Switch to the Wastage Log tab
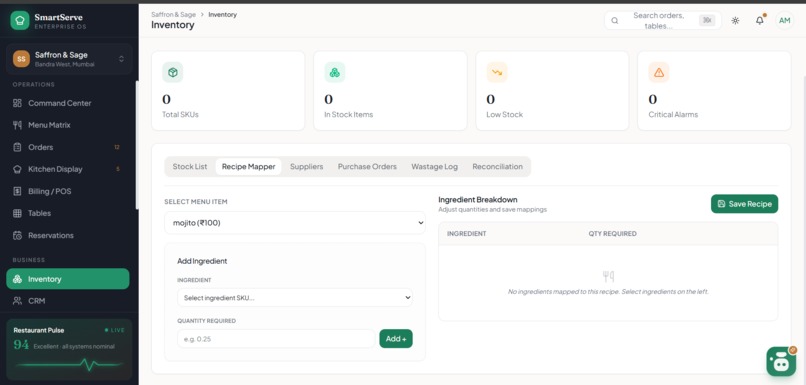 [x=434, y=167]
